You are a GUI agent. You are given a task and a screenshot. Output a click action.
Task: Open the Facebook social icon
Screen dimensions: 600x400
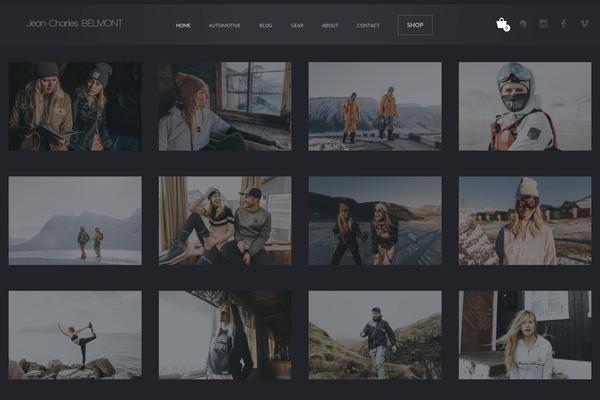pyautogui.click(x=564, y=24)
